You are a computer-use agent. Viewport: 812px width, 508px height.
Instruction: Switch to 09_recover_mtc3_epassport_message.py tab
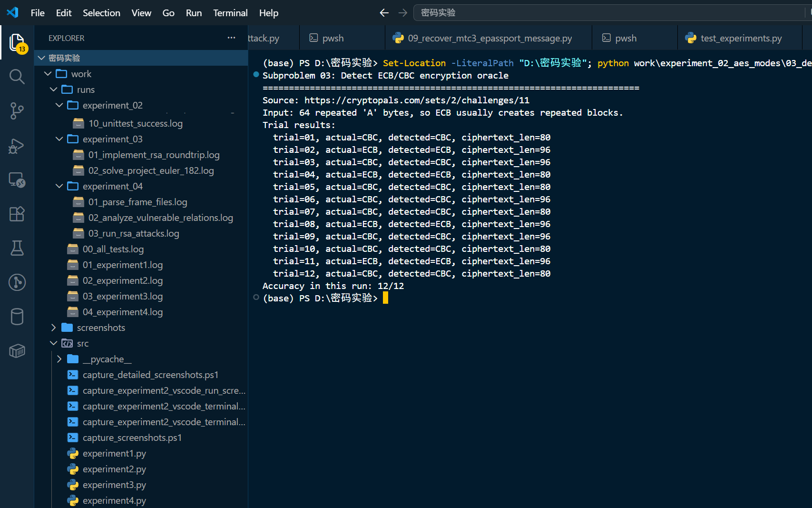(x=489, y=38)
